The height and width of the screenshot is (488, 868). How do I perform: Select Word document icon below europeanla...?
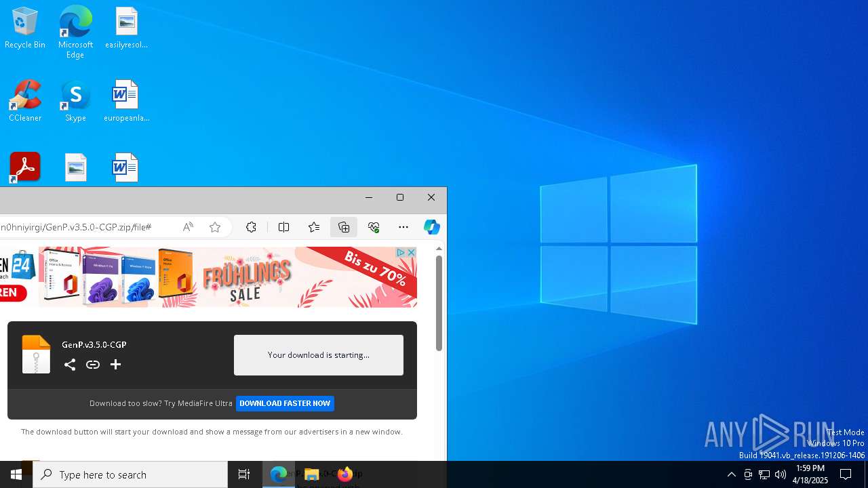tap(125, 167)
